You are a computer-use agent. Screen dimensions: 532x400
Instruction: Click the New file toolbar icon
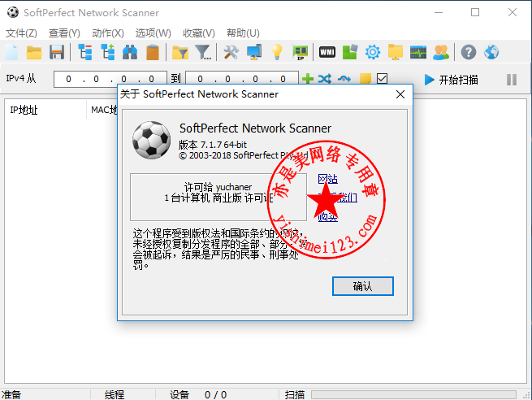pyautogui.click(x=12, y=52)
